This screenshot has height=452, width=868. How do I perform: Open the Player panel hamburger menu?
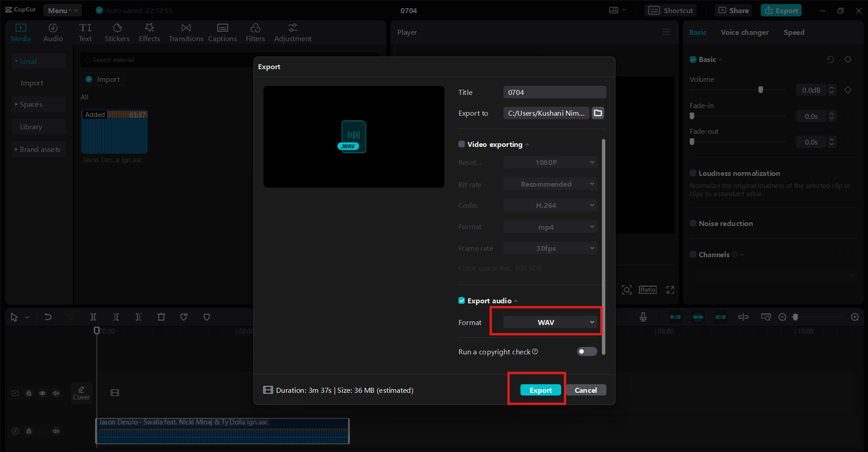665,32
